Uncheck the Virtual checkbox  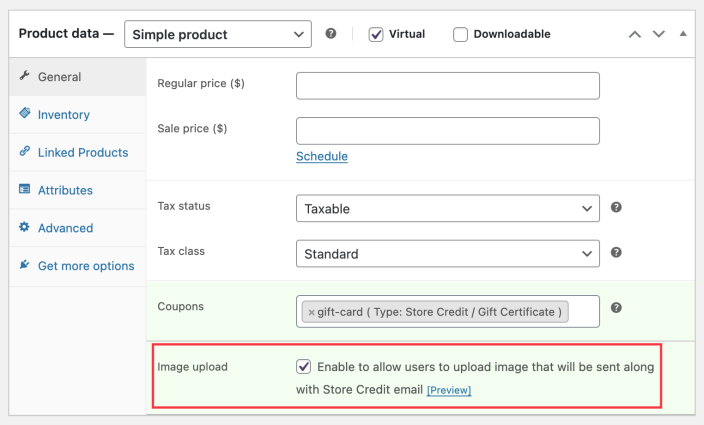376,34
